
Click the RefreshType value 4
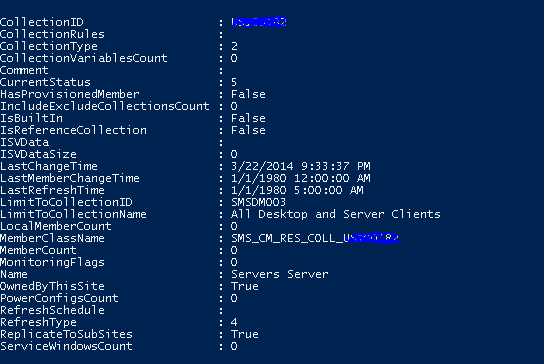coord(234,322)
